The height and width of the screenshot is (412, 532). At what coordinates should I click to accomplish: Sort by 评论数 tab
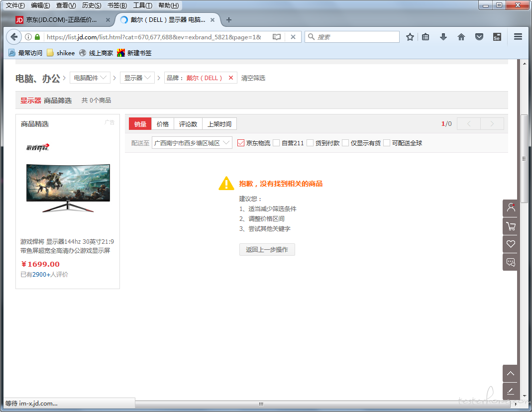click(x=188, y=124)
